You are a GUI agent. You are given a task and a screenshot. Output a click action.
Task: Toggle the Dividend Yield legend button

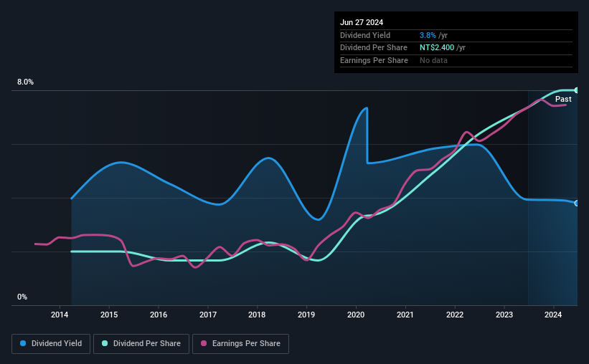51,344
